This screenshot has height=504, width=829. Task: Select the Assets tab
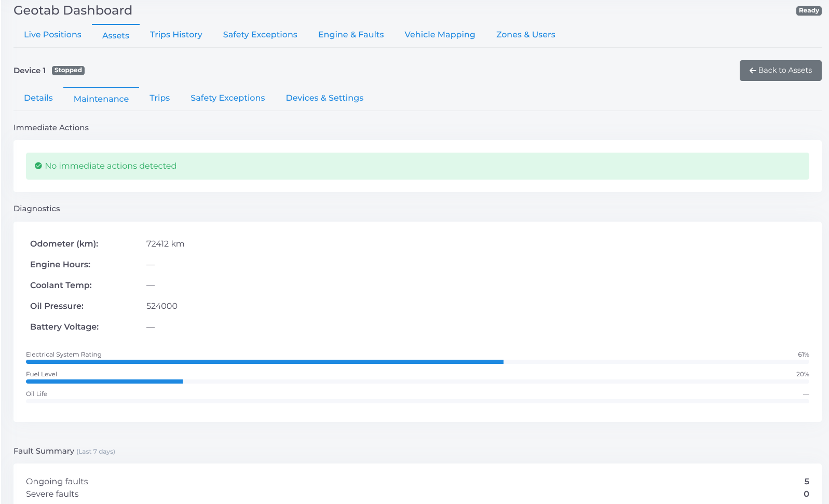pos(116,35)
